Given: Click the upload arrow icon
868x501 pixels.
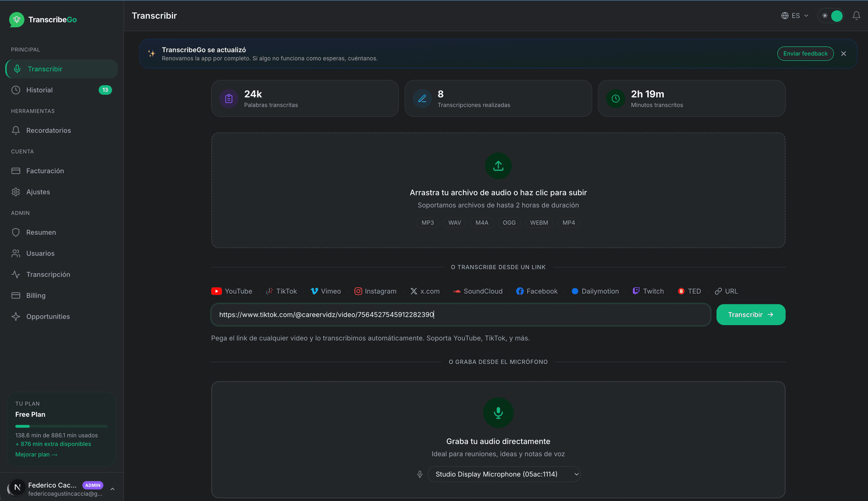Looking at the screenshot, I should point(498,166).
